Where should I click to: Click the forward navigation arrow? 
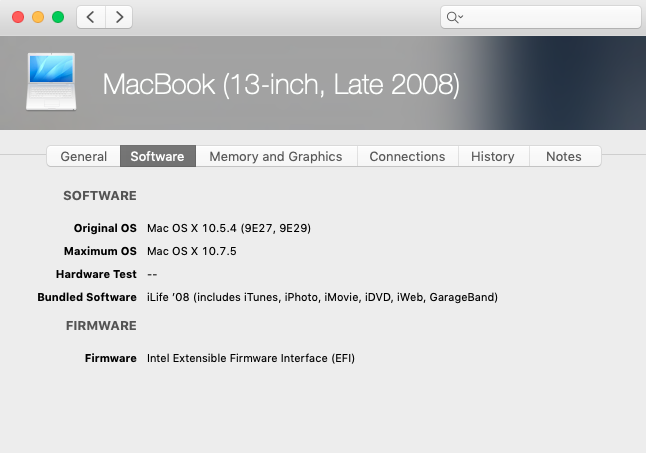pyautogui.click(x=119, y=17)
